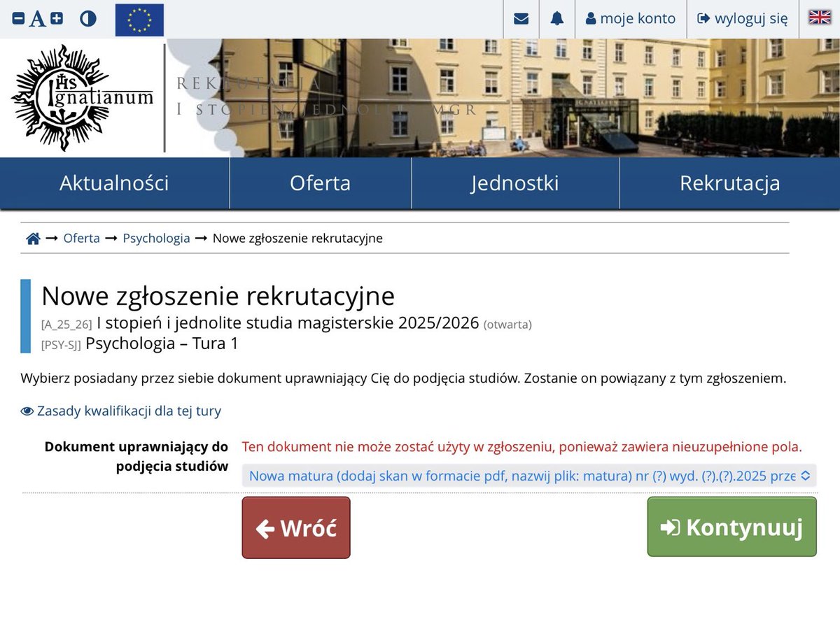Screen dimensions: 840x638
Task: Click the [A_25_26] code text
Action: tap(66, 325)
